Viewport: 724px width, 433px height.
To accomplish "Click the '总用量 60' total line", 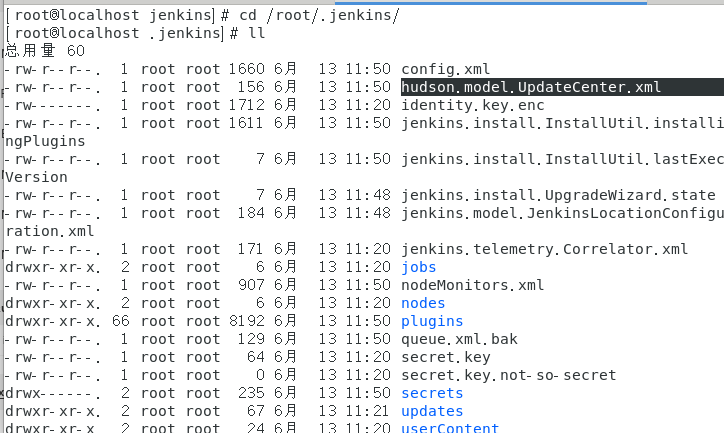I will pyautogui.click(x=45, y=51).
